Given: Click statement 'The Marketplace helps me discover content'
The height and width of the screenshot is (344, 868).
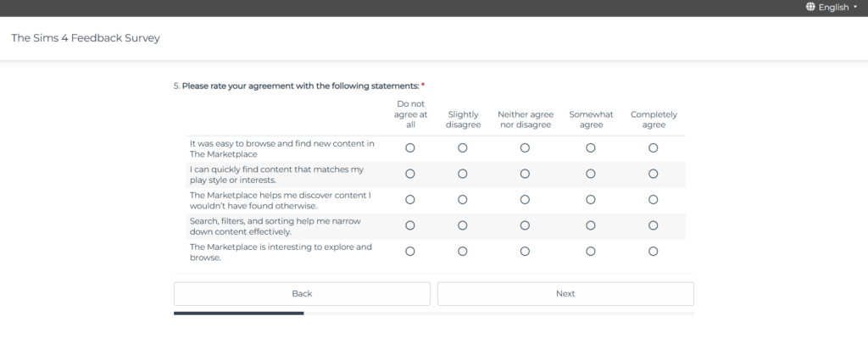Looking at the screenshot, I should click(x=280, y=200).
